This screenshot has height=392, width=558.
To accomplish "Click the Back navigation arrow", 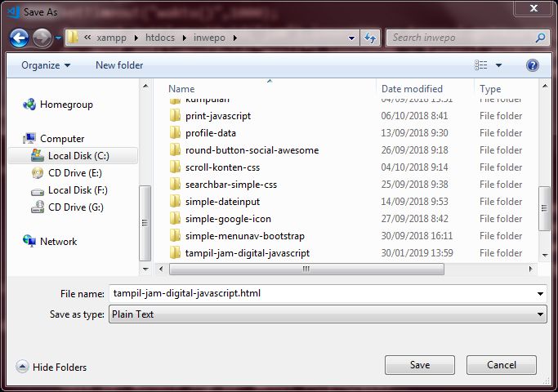I will pyautogui.click(x=19, y=38).
